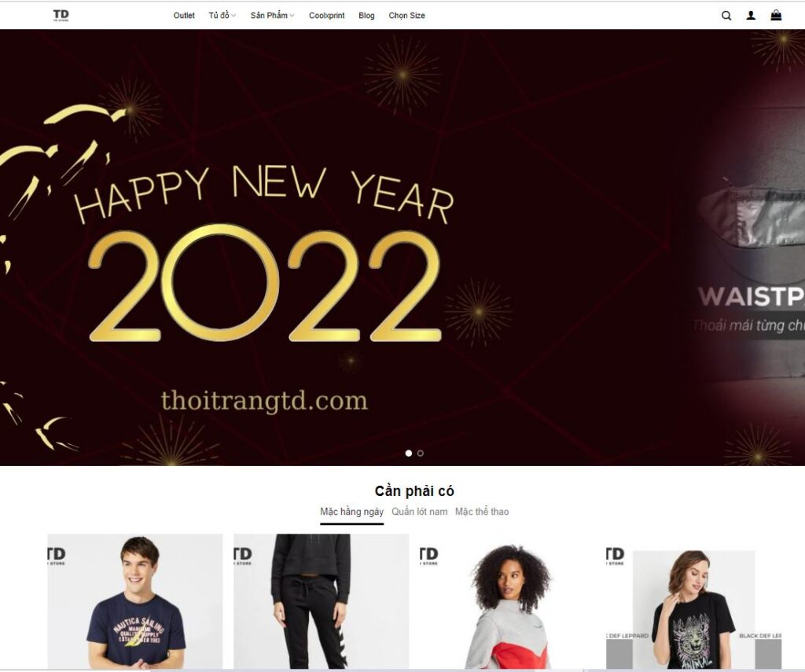Select the first slider pagination dot
This screenshot has width=805, height=672.
click(x=409, y=454)
